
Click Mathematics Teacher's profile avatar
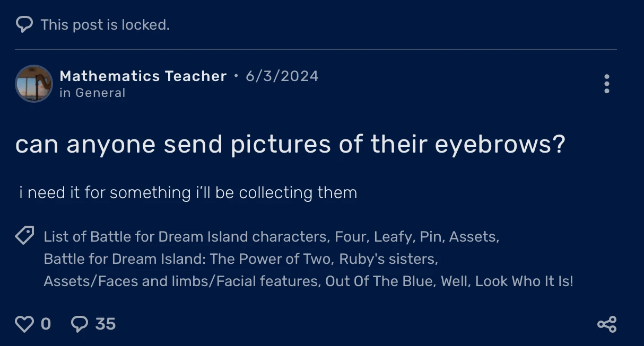point(33,84)
